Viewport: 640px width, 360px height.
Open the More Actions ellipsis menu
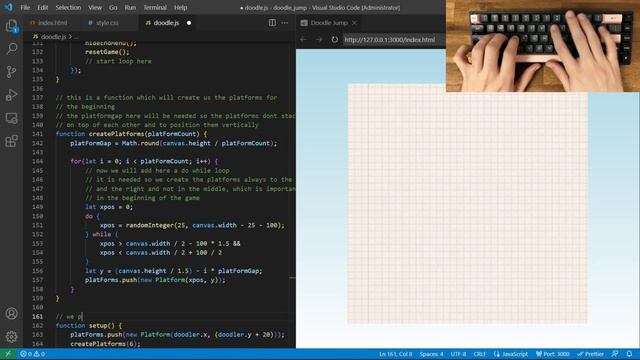[x=285, y=23]
